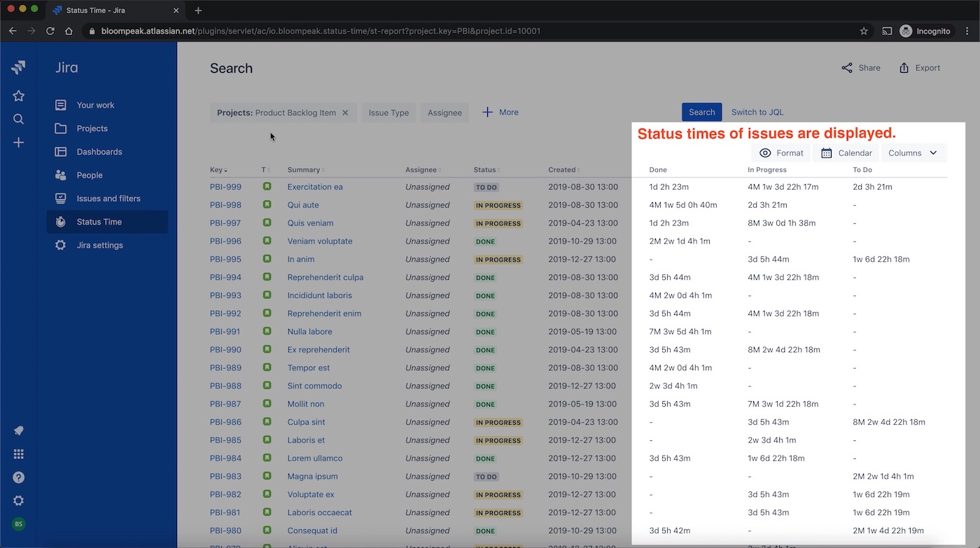Open Starred items in the Jira sidebar
The width and height of the screenshot is (980, 548).
[19, 96]
